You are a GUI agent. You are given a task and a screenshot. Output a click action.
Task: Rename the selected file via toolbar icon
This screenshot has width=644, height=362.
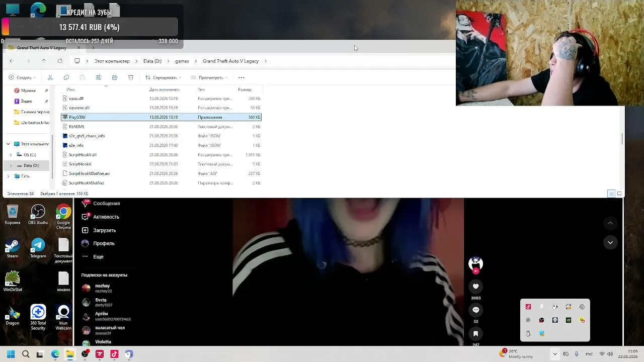[99, 77]
